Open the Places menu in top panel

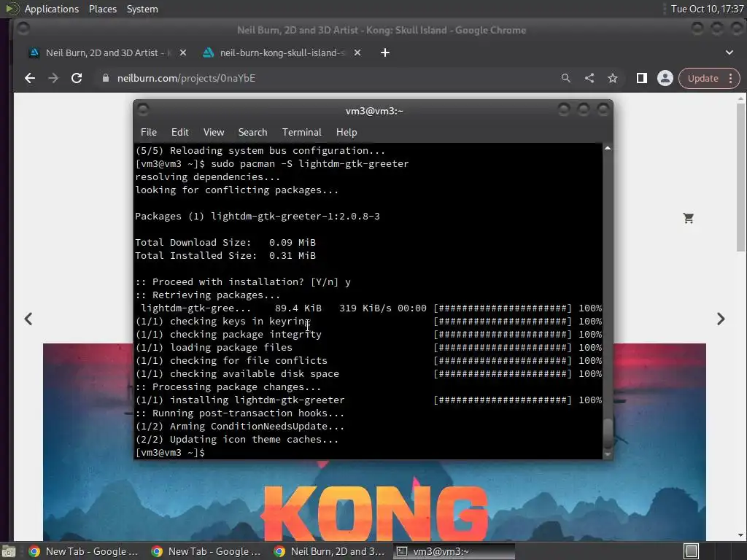pos(103,9)
